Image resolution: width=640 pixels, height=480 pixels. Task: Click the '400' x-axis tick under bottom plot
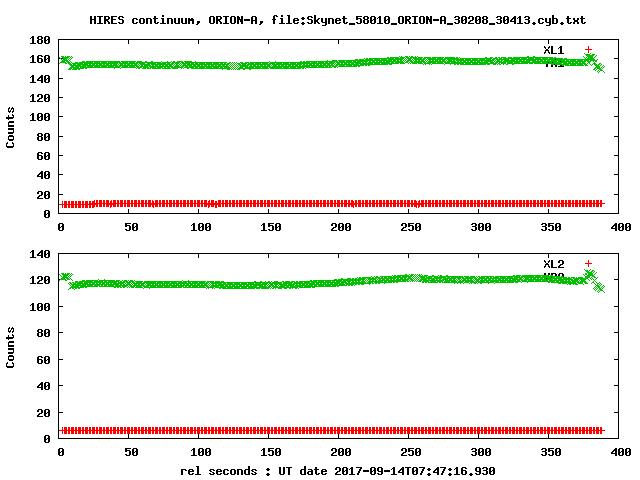(621, 452)
